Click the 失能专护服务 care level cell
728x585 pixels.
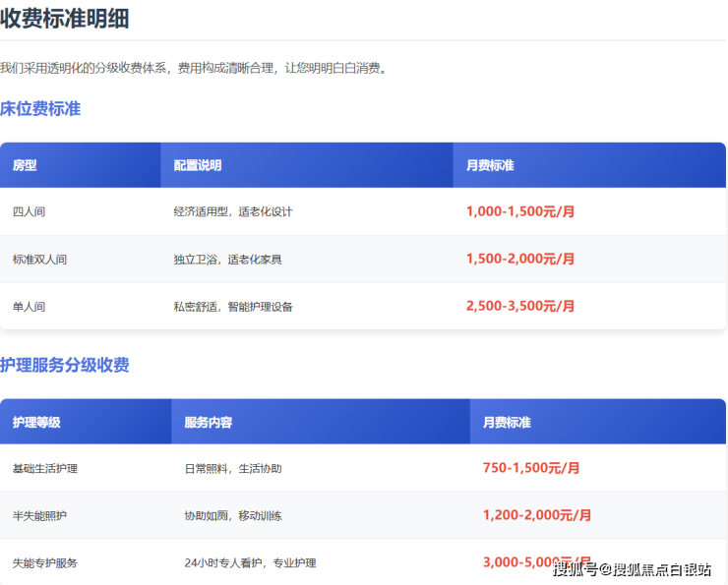[x=45, y=563]
